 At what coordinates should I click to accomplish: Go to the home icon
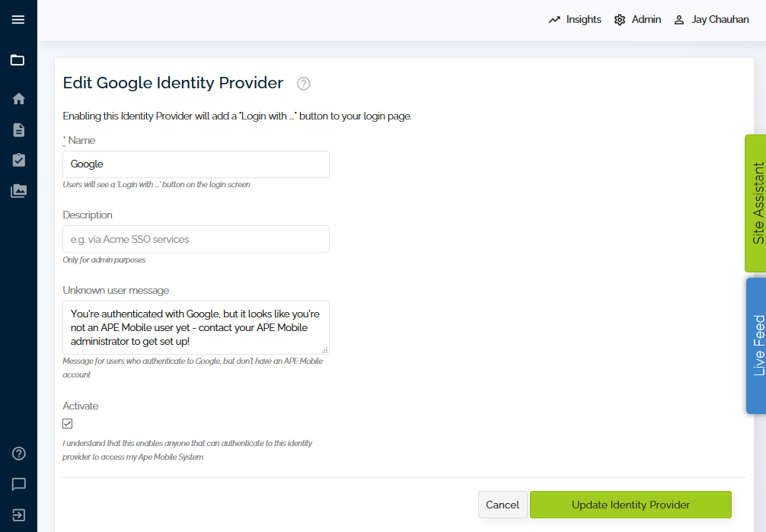click(x=18, y=99)
